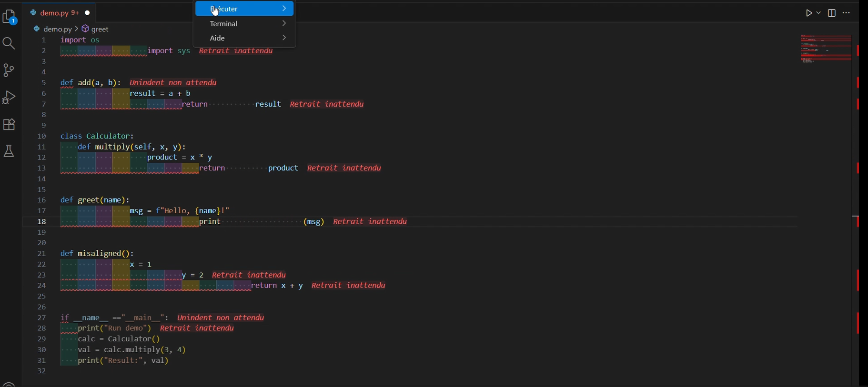Screen dimensions: 868x387
Task: Split the editor to the right
Action: (832, 13)
